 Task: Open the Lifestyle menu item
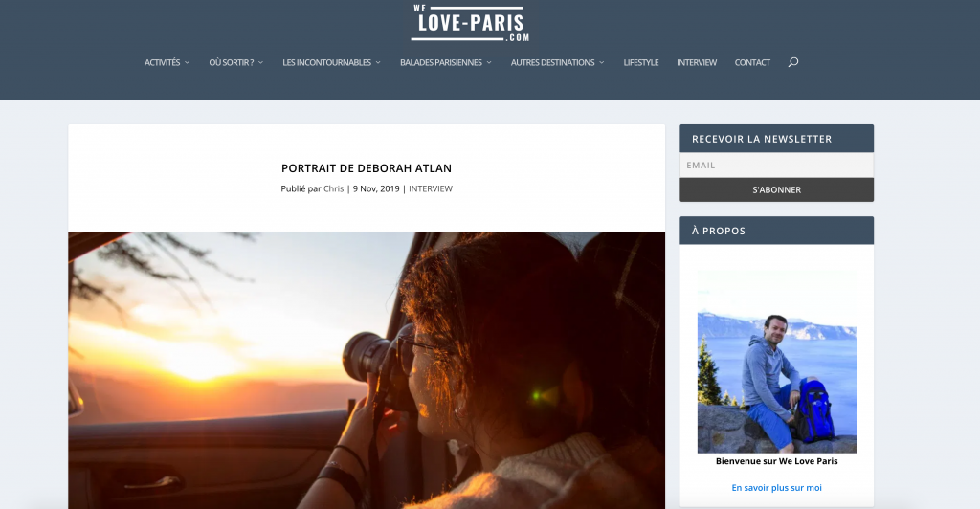tap(640, 62)
